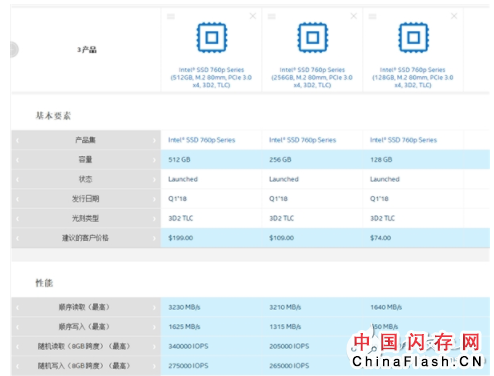The image size is (494, 376).
Task: Click the left chevron on the 容量 row
Action: pyautogui.click(x=17, y=160)
